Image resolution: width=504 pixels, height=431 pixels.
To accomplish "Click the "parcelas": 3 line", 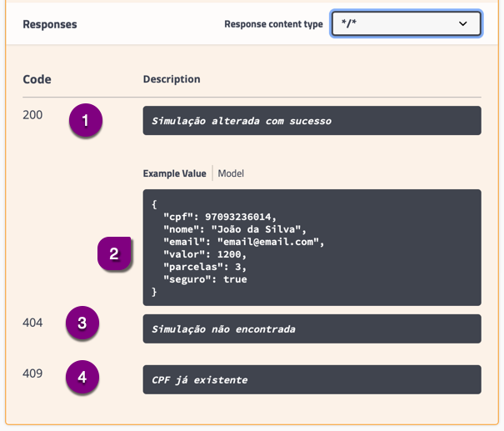I will [205, 267].
